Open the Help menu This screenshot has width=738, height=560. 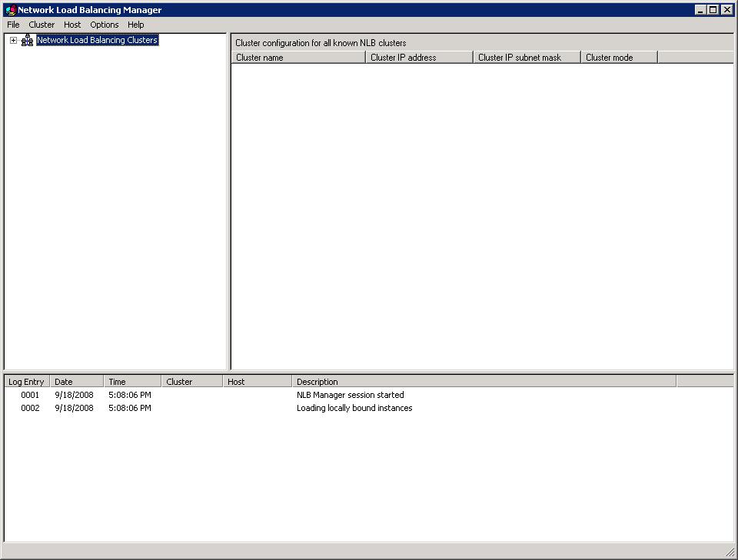point(135,25)
